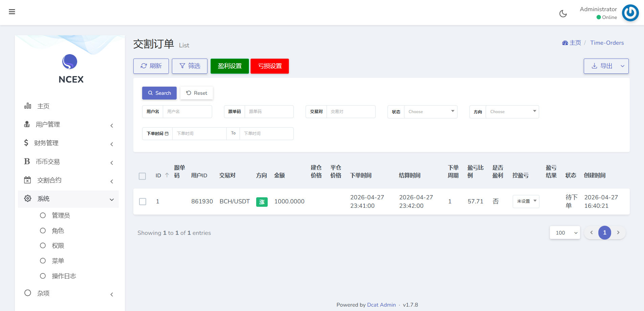Click the blue Search button
644x311 pixels.
click(159, 93)
